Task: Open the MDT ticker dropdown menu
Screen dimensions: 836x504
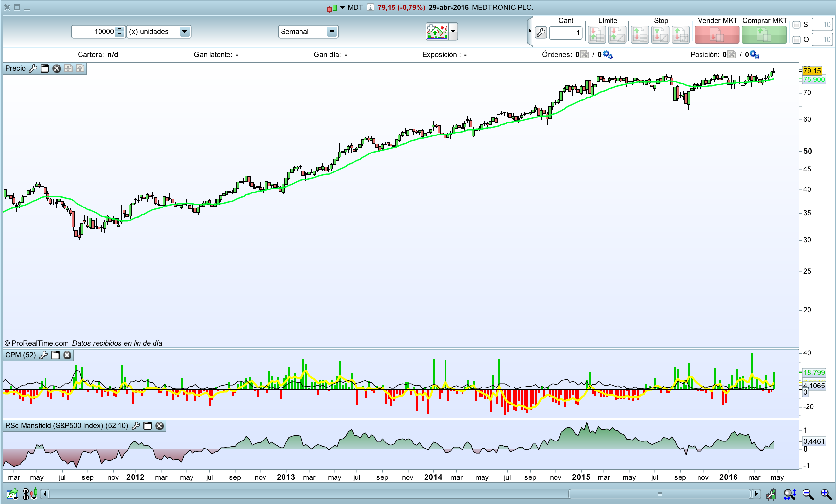Action: pos(342,8)
